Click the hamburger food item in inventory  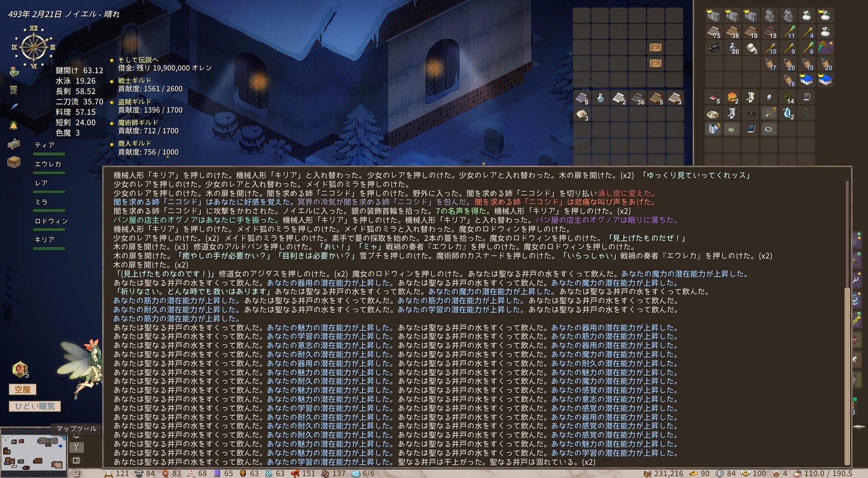point(732,97)
